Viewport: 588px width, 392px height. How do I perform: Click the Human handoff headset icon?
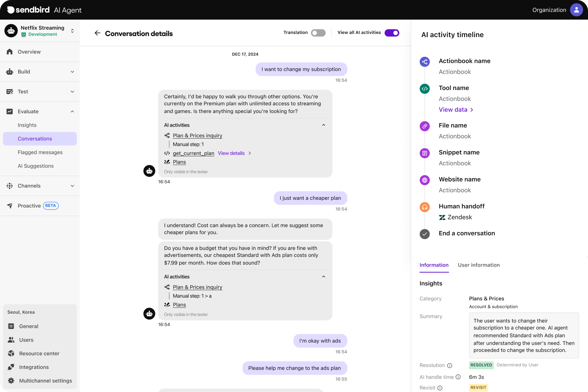click(425, 207)
